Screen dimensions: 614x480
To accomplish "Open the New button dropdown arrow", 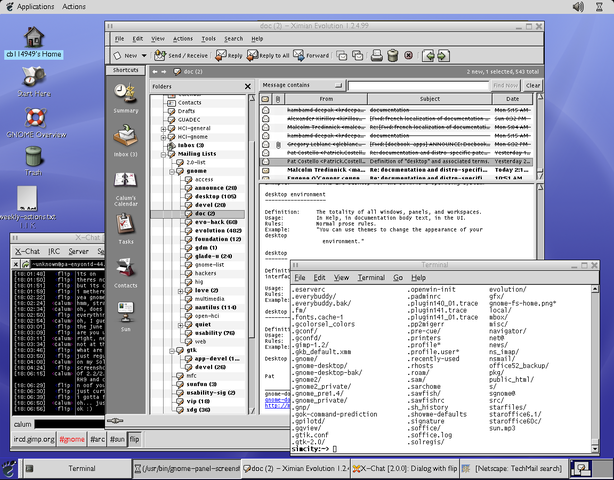I will (144, 56).
